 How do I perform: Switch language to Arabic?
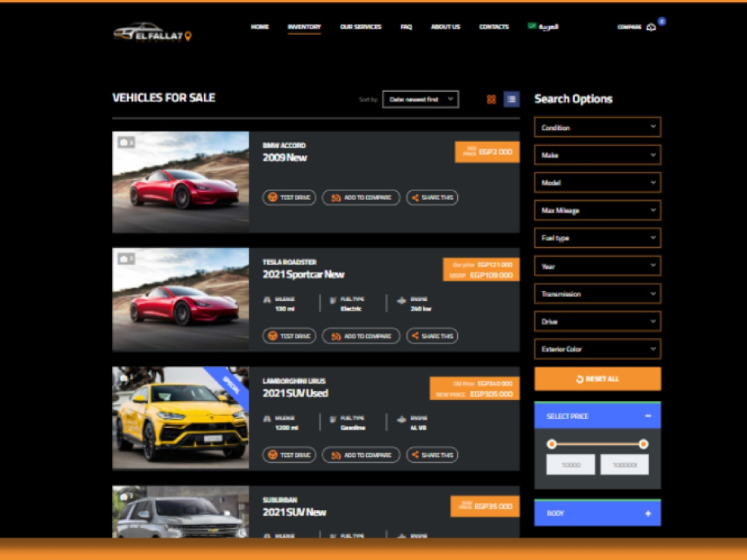pos(543,27)
